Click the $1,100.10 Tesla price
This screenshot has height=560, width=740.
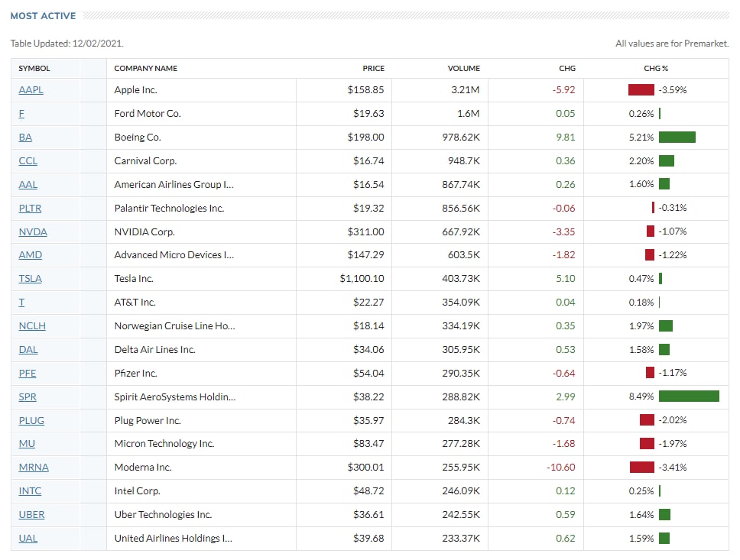click(362, 278)
